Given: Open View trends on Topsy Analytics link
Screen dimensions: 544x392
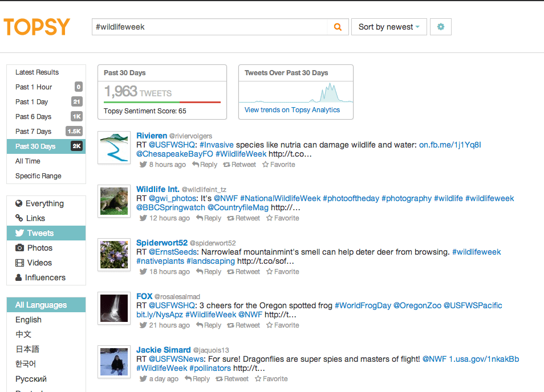Looking at the screenshot, I should click(x=292, y=110).
